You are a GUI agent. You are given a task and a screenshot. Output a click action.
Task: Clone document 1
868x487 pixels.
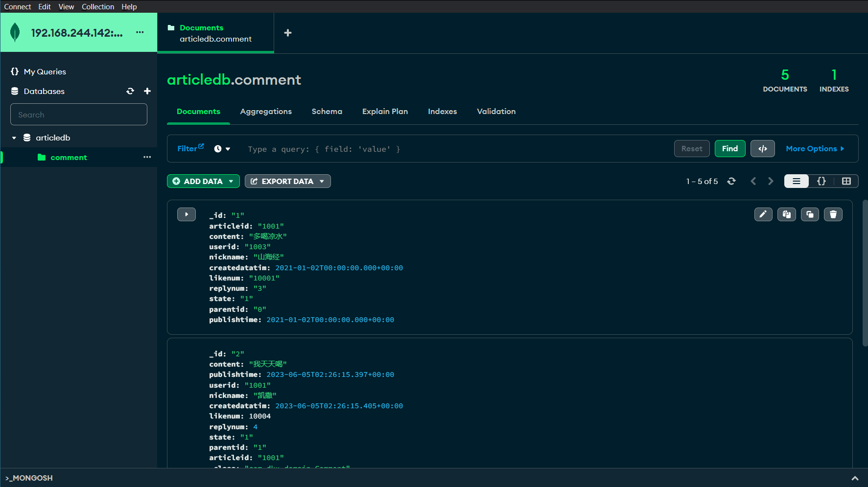tap(810, 214)
